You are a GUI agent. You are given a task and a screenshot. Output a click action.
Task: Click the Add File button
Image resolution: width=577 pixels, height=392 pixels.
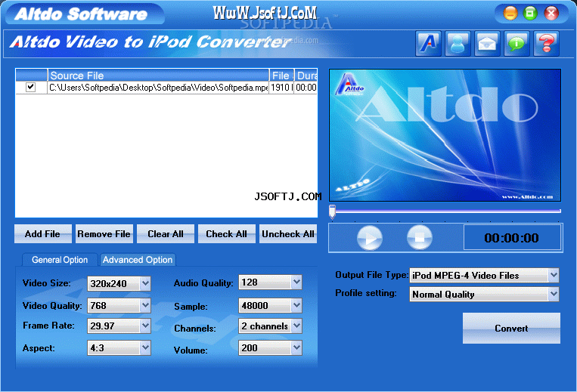(42, 234)
